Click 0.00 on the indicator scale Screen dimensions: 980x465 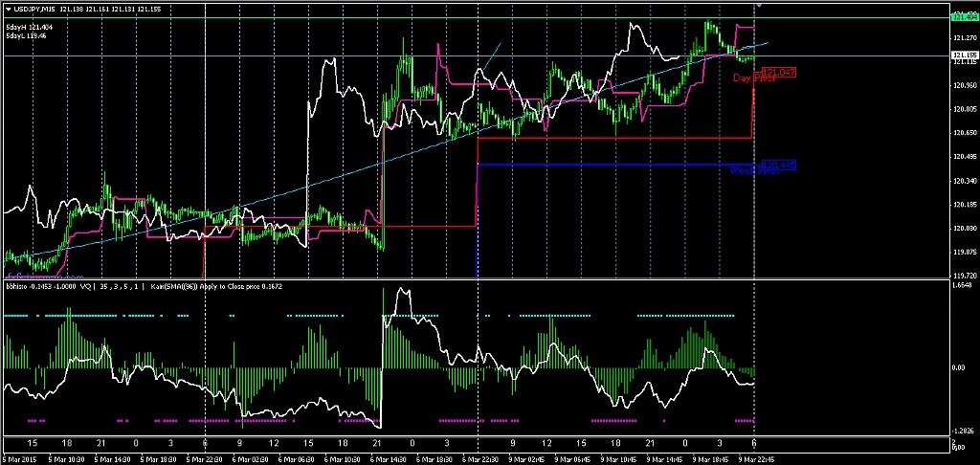(x=959, y=367)
